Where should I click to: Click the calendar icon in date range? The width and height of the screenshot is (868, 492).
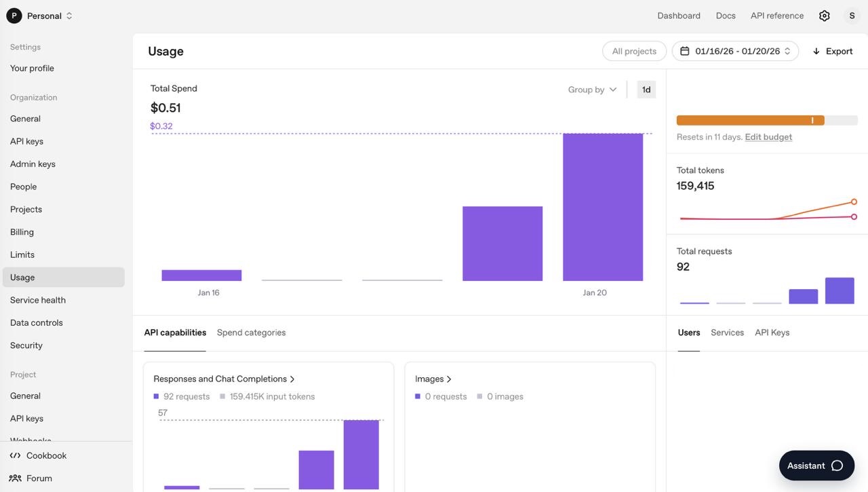(x=685, y=51)
